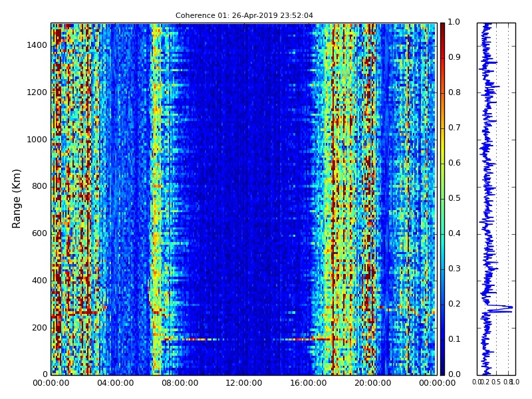This screenshot has width=532, height=399.
Task: Click the "Range (Km)" y-axis label
Action: pyautogui.click(x=16, y=199)
